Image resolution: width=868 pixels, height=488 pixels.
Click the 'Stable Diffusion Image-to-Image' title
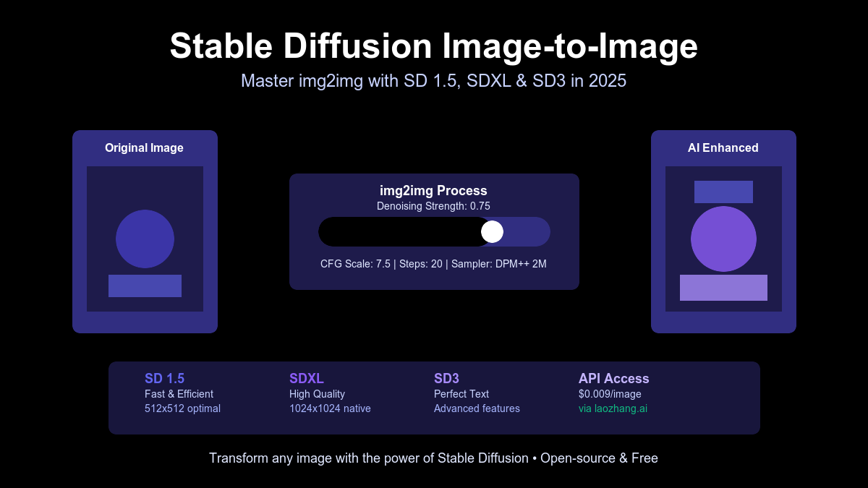[x=434, y=46]
